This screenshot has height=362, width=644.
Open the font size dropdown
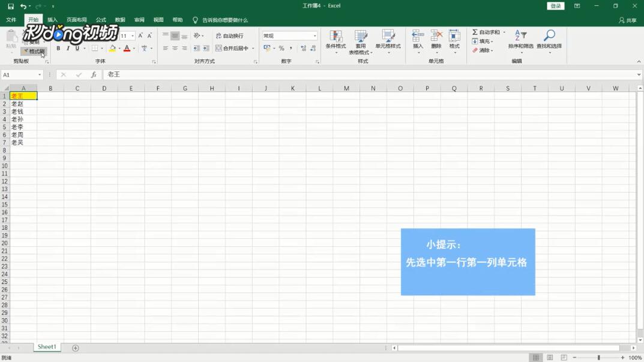tap(132, 36)
